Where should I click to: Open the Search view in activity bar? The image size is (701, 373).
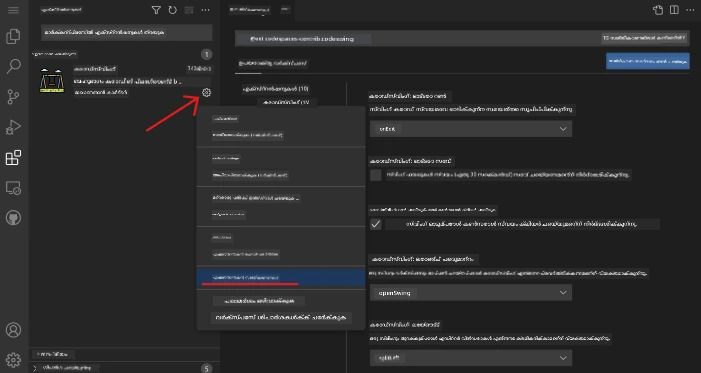coord(13,66)
